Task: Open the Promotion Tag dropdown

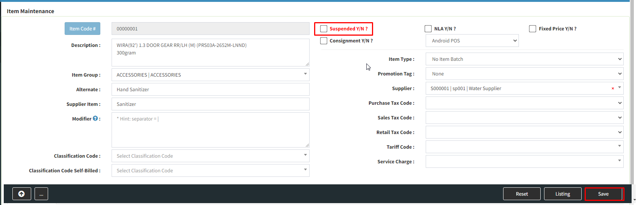Action: [x=524, y=74]
